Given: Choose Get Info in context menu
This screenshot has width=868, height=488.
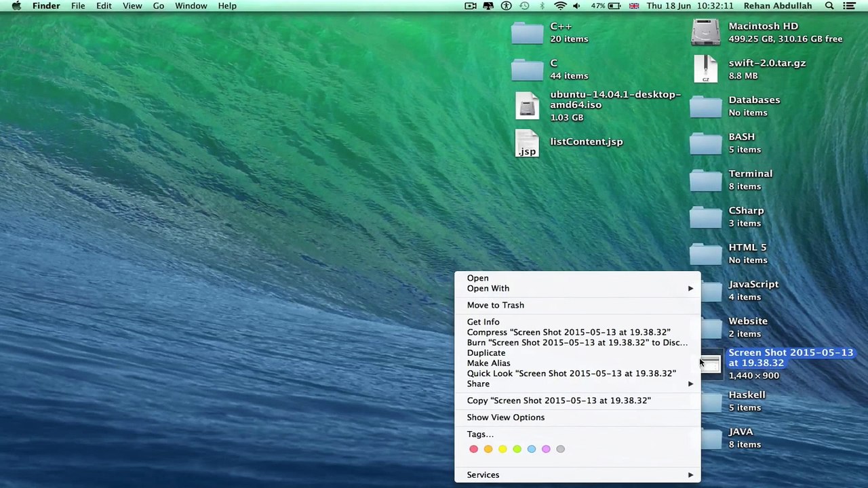Looking at the screenshot, I should pyautogui.click(x=577, y=322).
